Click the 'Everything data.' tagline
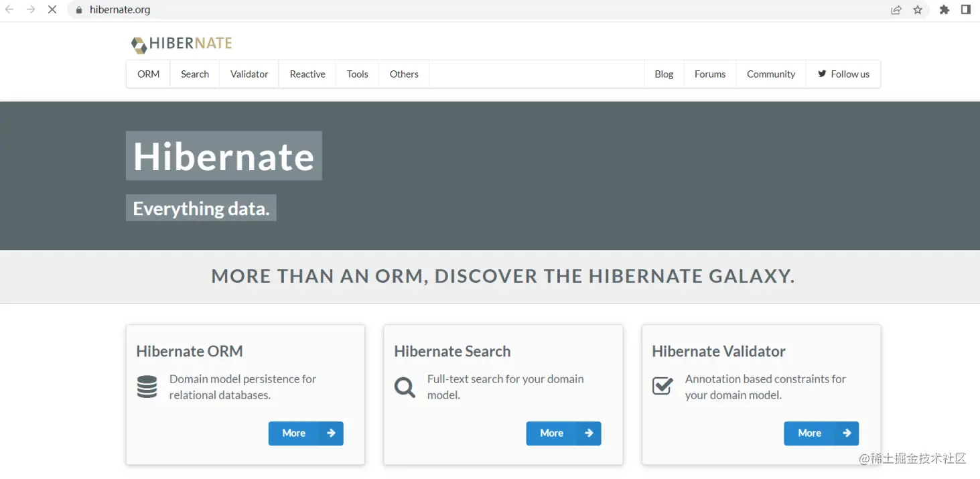 201,208
